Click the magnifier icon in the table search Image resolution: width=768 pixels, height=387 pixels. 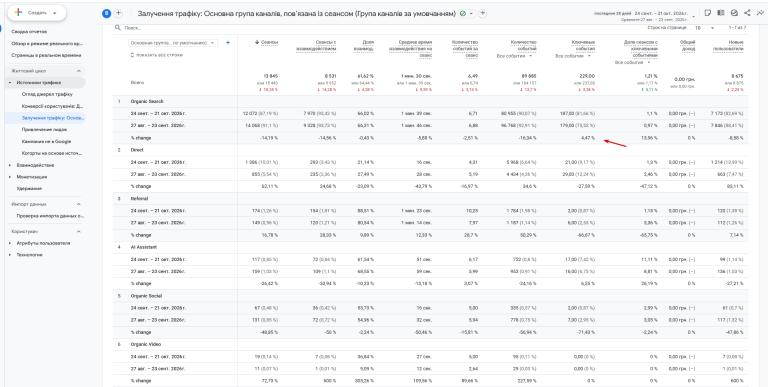click(x=118, y=28)
